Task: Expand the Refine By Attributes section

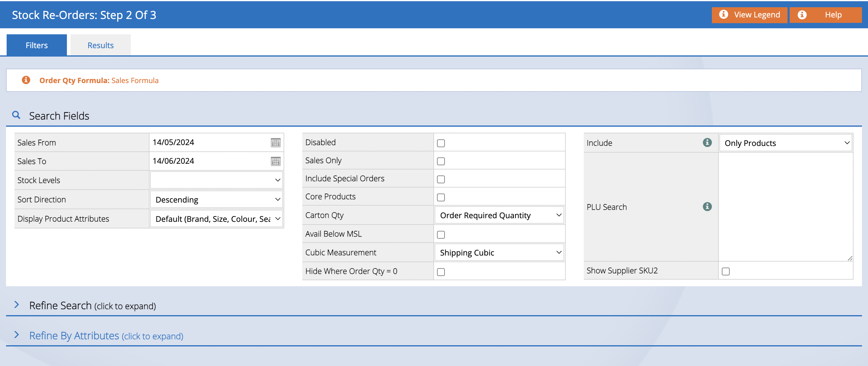Action: [106, 336]
